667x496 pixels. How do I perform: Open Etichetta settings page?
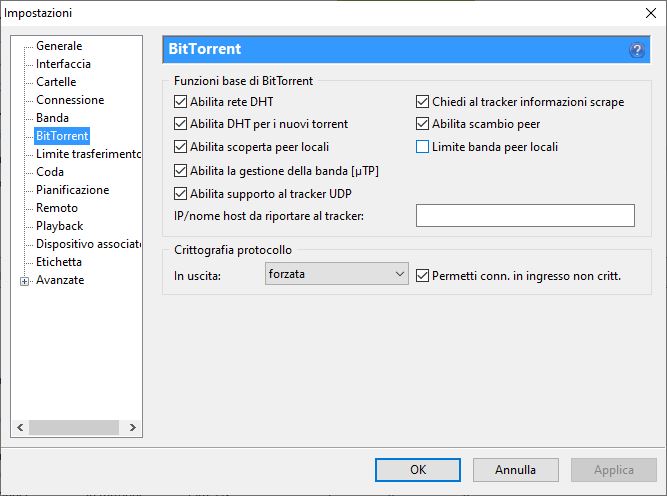59,262
